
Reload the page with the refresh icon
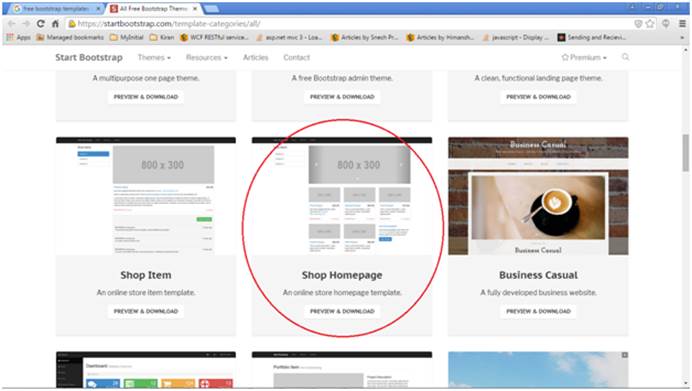(41, 23)
